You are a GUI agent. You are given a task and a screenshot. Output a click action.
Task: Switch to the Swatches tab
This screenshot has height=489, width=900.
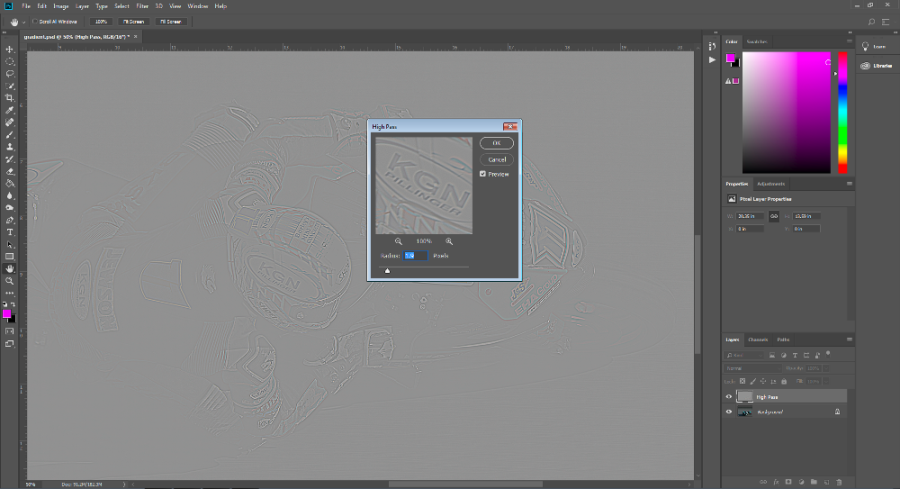tap(757, 41)
